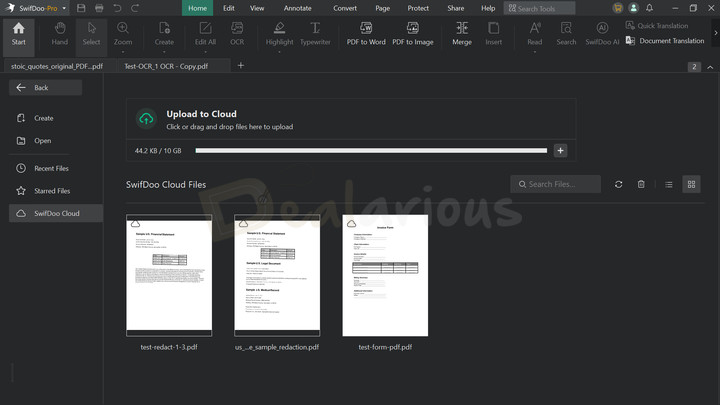Click Quick Translation
Viewport: 720px width, 405px height.
click(657, 26)
